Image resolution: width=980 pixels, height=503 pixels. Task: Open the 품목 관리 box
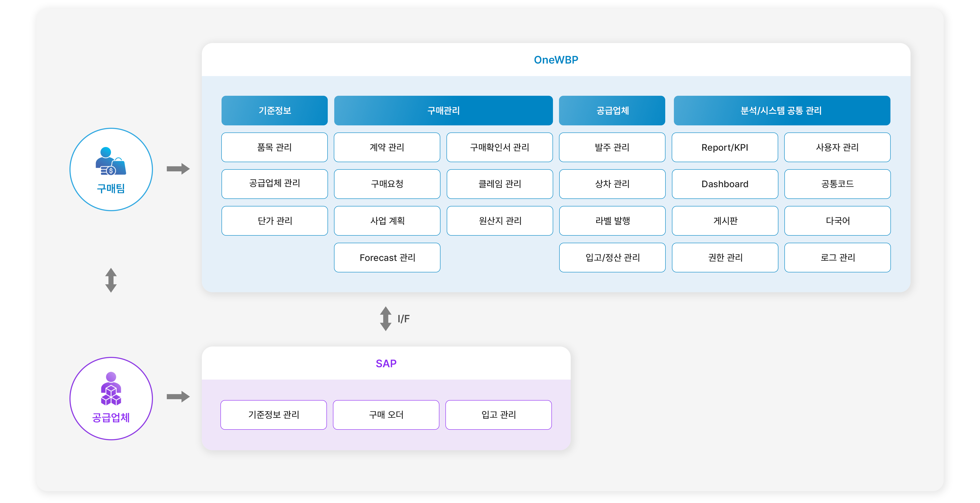[x=274, y=147]
